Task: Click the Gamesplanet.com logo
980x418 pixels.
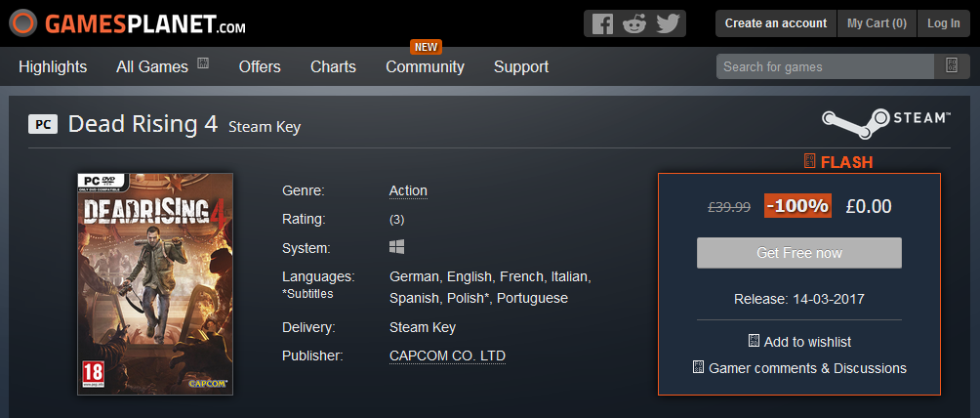Action: click(127, 23)
